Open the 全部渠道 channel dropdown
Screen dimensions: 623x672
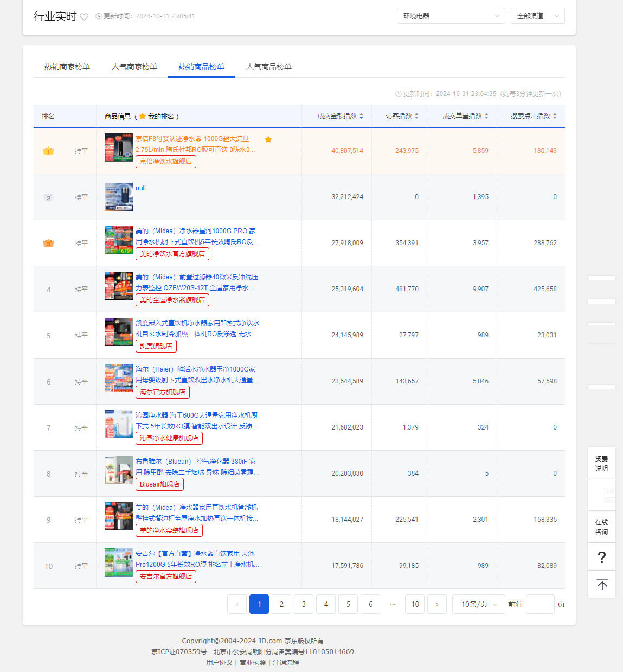tap(537, 16)
